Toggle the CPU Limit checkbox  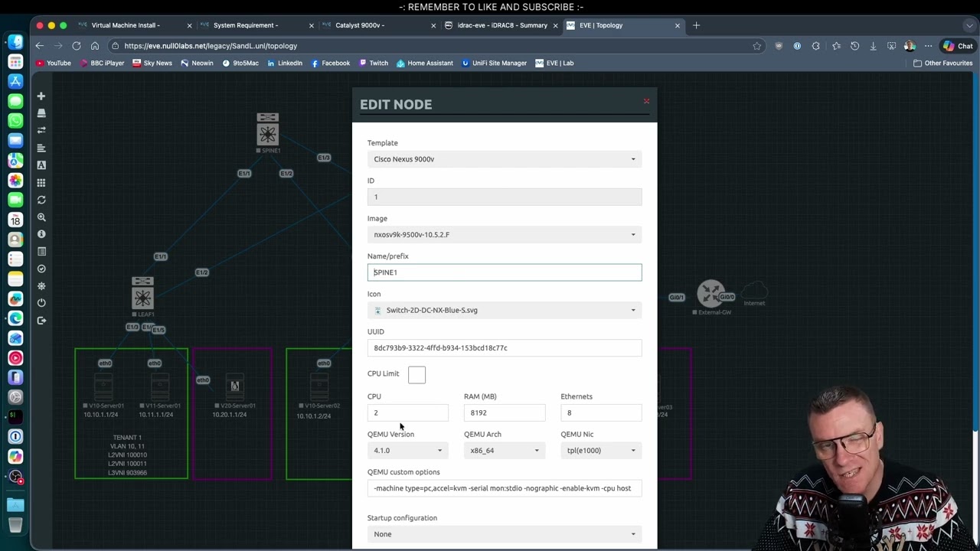(x=416, y=374)
